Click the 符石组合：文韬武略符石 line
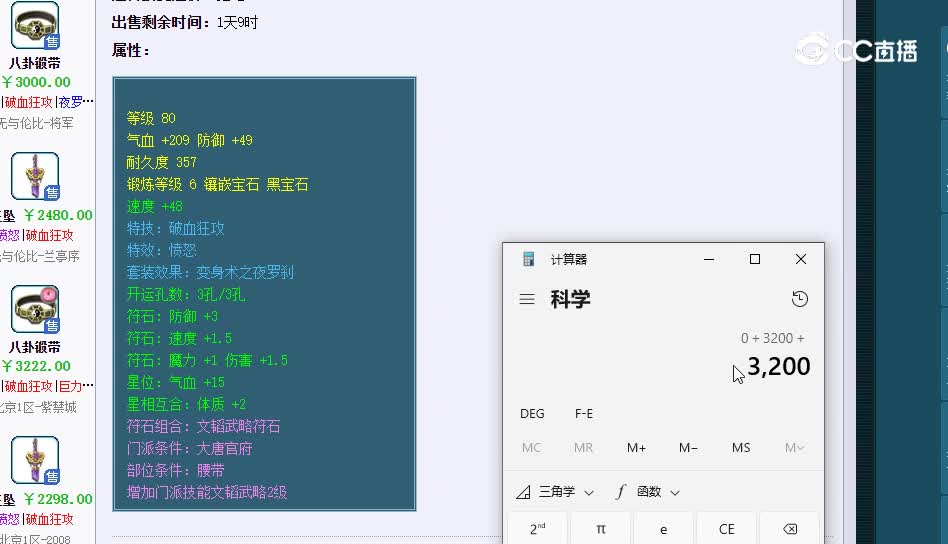The width and height of the screenshot is (948, 544). [x=203, y=427]
